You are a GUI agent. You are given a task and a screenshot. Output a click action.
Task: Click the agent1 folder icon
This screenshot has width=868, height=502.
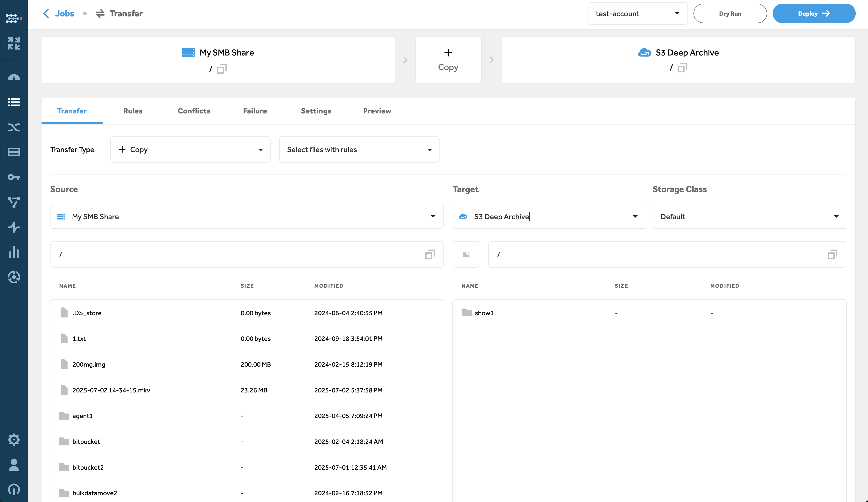point(64,416)
